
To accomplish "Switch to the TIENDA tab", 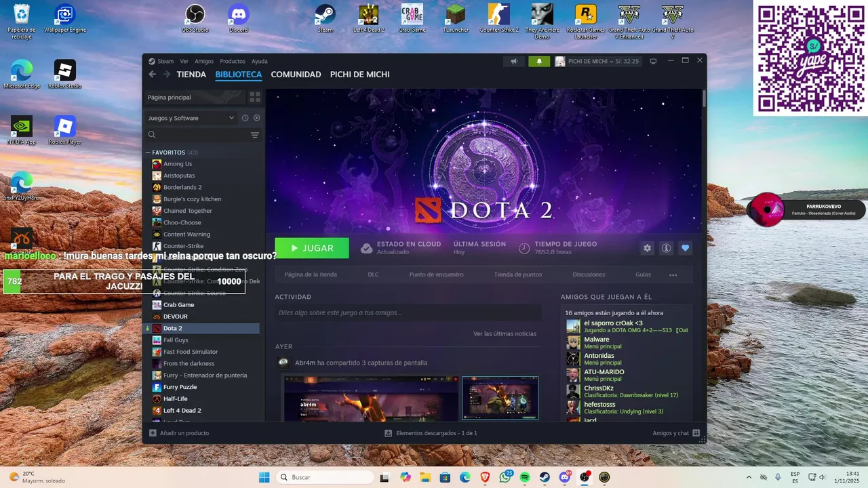I will pos(191,75).
